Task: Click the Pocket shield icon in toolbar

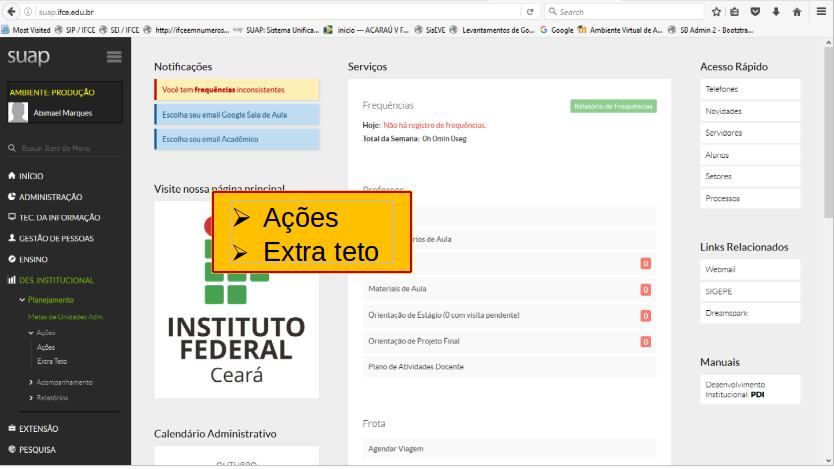Action: click(755, 12)
